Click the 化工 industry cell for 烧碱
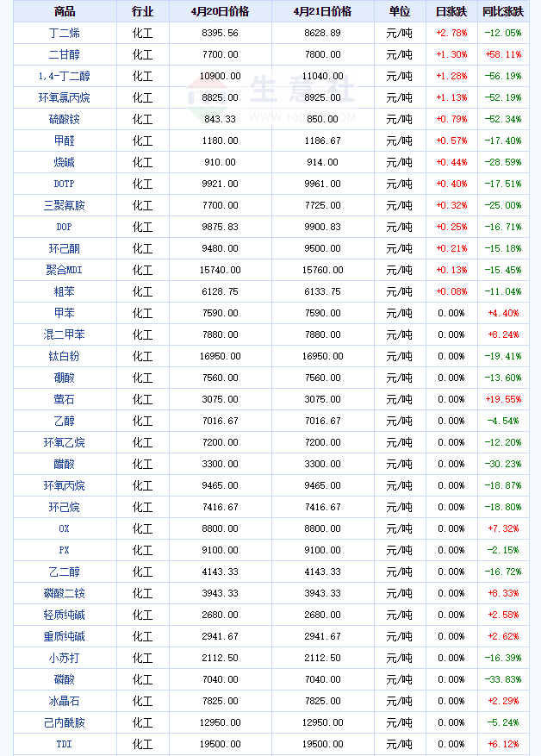 [142, 162]
